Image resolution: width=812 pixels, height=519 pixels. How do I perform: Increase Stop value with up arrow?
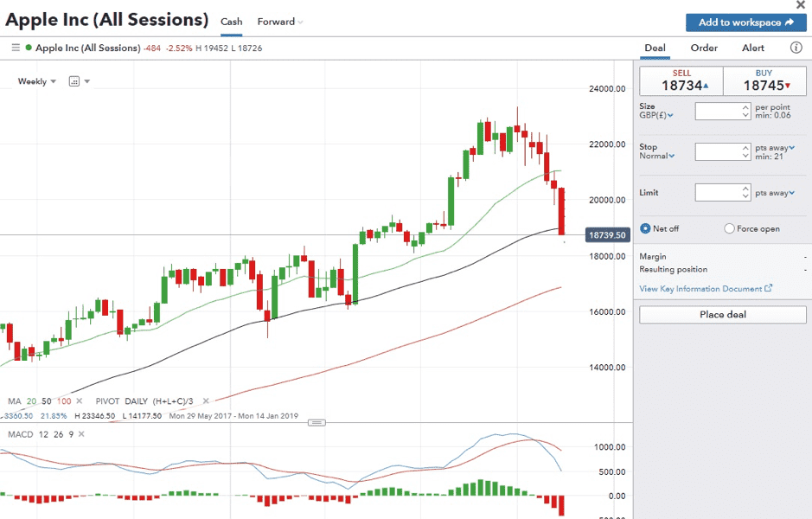pyautogui.click(x=745, y=148)
